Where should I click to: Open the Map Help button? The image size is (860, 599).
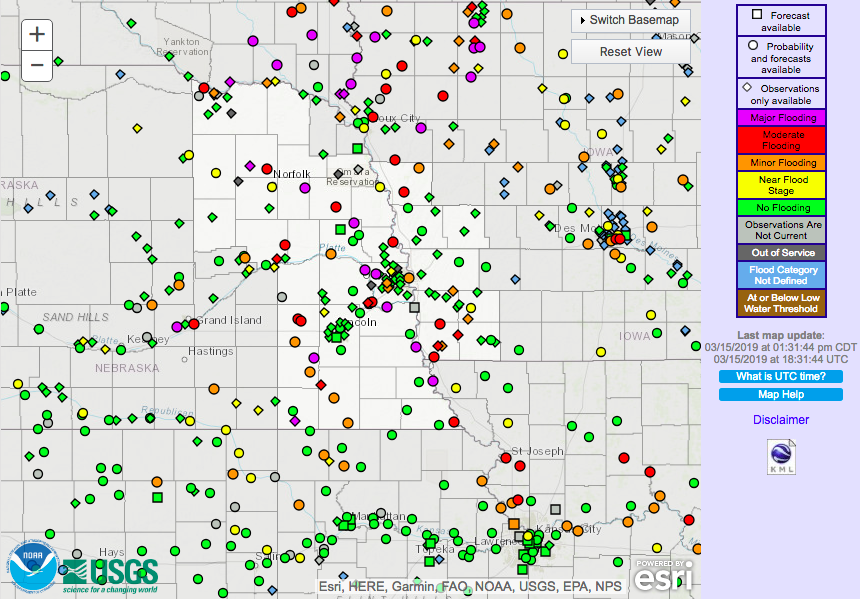point(781,394)
